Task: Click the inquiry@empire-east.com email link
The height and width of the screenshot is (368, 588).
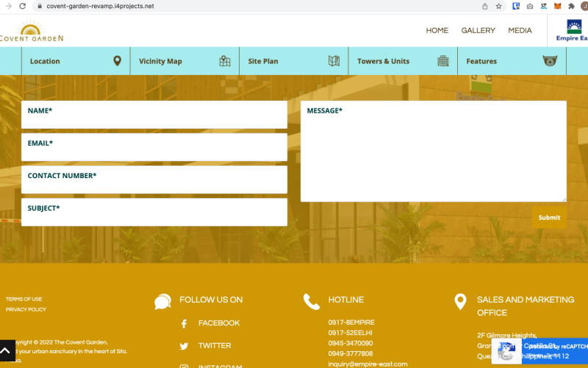Action: coord(367,364)
